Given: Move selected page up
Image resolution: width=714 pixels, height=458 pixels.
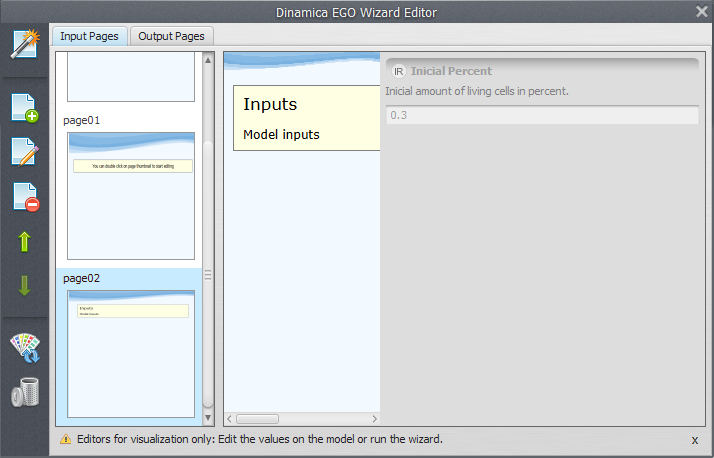Looking at the screenshot, I should click(24, 241).
